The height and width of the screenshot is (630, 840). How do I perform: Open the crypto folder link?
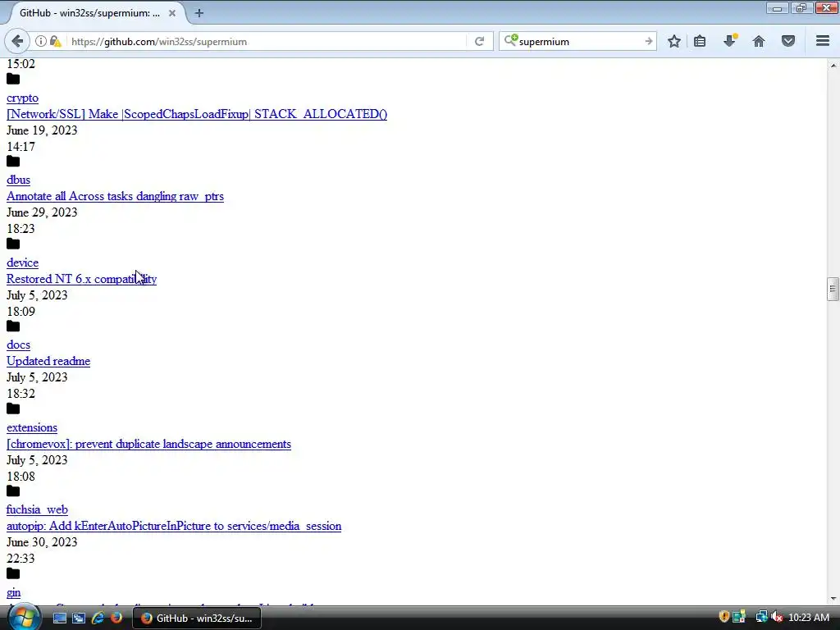[22, 98]
